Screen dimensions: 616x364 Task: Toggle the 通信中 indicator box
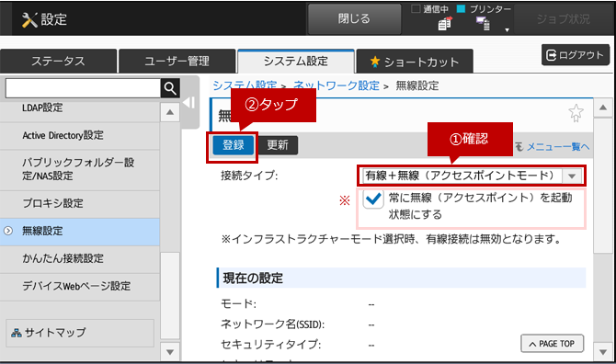[x=416, y=8]
